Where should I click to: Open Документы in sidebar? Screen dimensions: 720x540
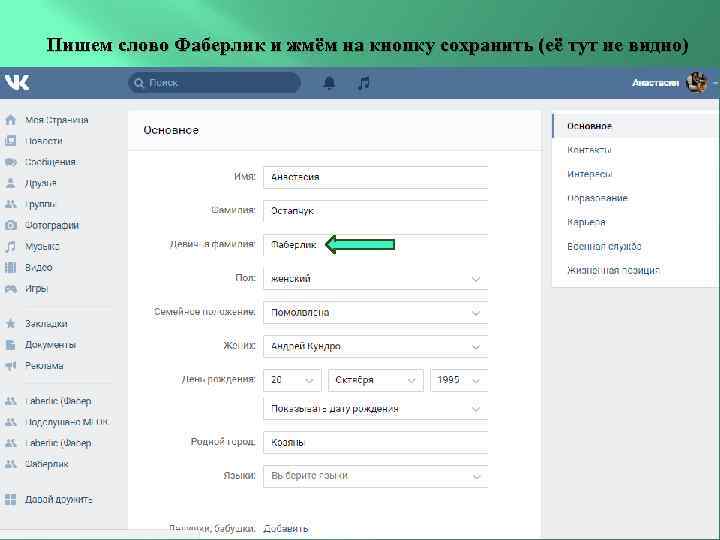click(x=51, y=345)
